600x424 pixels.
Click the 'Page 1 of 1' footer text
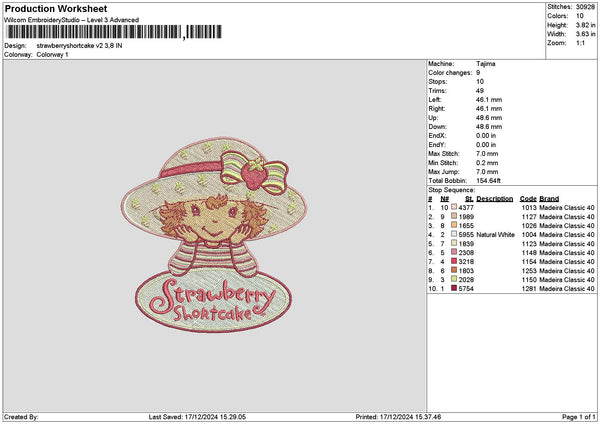point(579,417)
